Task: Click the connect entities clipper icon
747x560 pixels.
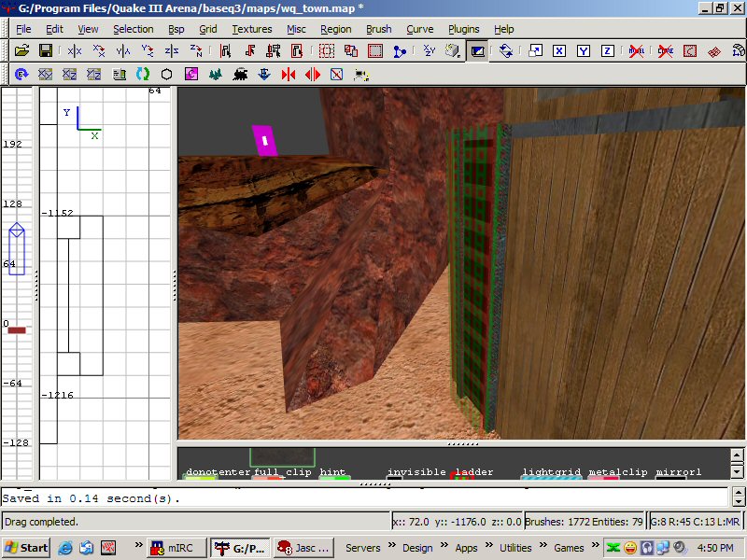Action: point(400,50)
